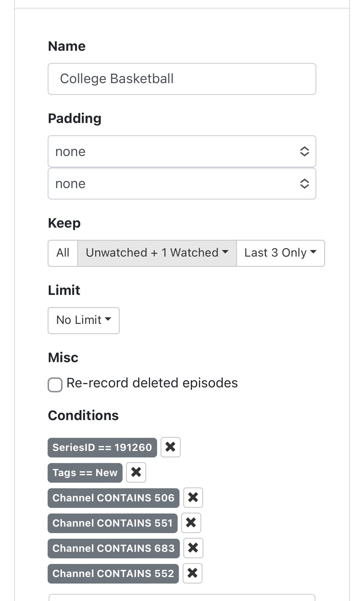This screenshot has height=601, width=364.
Task: Remove the Channel CONTAINS 683 condition
Action: point(193,548)
